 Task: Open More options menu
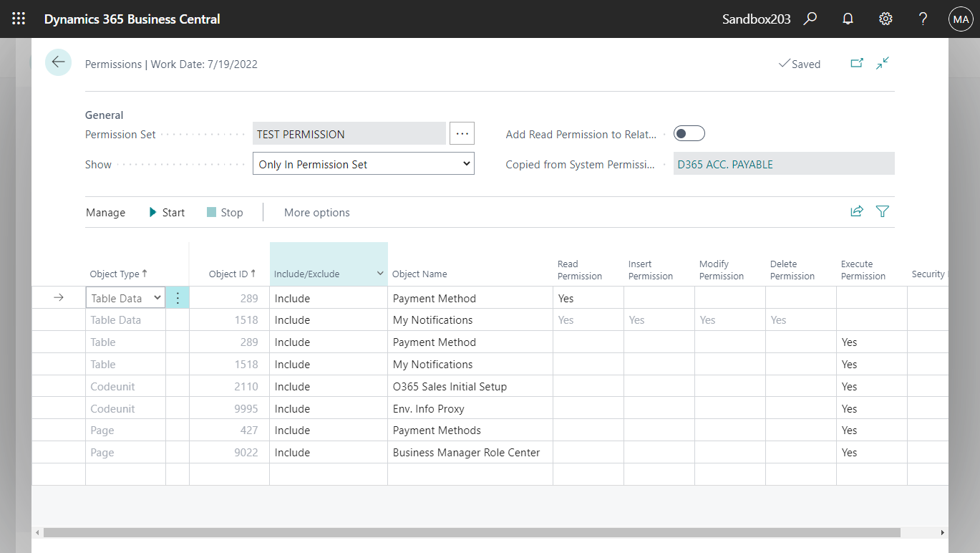coord(317,212)
